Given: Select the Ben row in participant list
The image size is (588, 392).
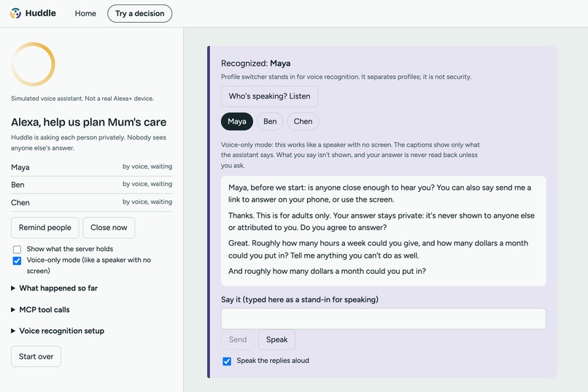Looking at the screenshot, I should (91, 185).
